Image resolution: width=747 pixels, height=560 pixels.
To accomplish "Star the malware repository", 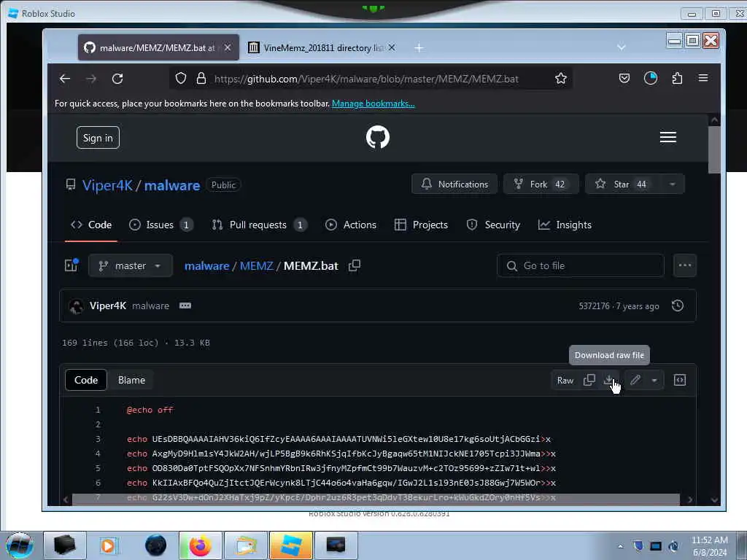I will point(623,184).
